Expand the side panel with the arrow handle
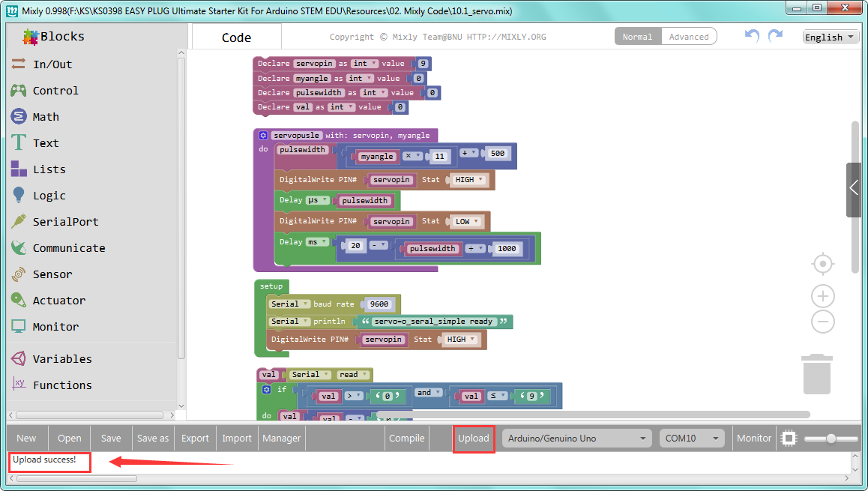Image resolution: width=868 pixels, height=491 pixels. tap(854, 190)
